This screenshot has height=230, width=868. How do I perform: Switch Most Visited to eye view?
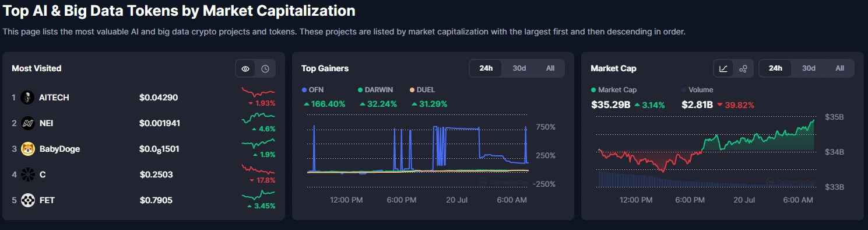pos(245,69)
